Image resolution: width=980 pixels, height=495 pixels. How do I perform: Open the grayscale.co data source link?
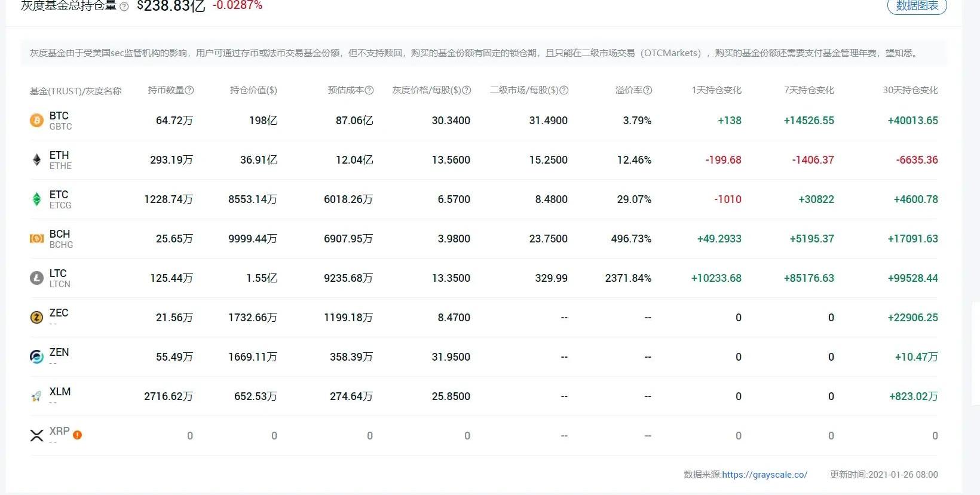(x=764, y=475)
